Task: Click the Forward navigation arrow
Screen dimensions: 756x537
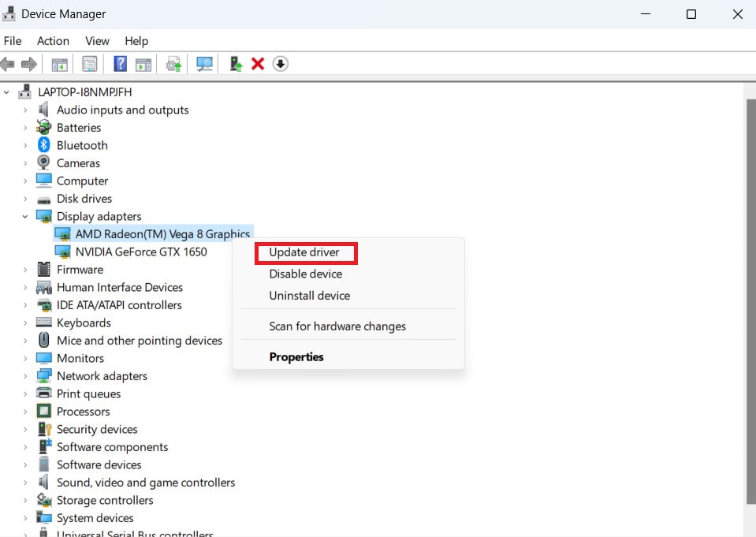Action: (x=30, y=64)
